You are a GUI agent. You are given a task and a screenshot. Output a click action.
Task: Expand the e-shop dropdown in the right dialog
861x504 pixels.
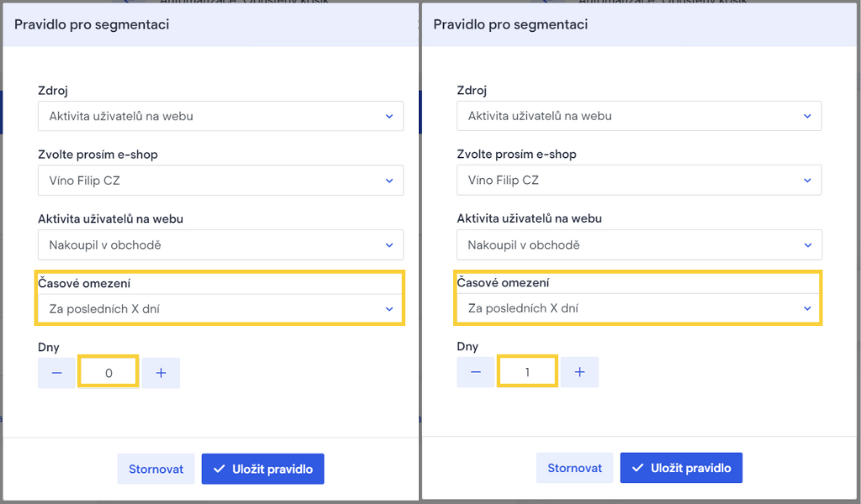(x=639, y=181)
